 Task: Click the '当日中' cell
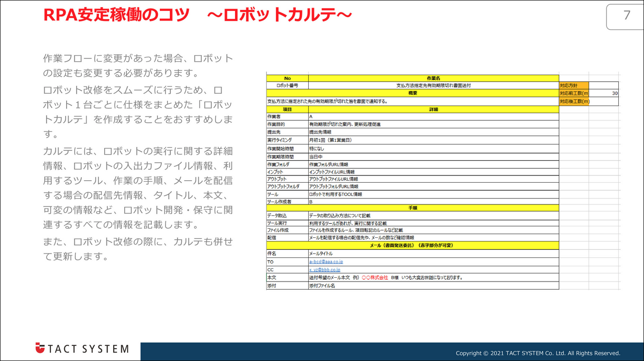(x=434, y=156)
